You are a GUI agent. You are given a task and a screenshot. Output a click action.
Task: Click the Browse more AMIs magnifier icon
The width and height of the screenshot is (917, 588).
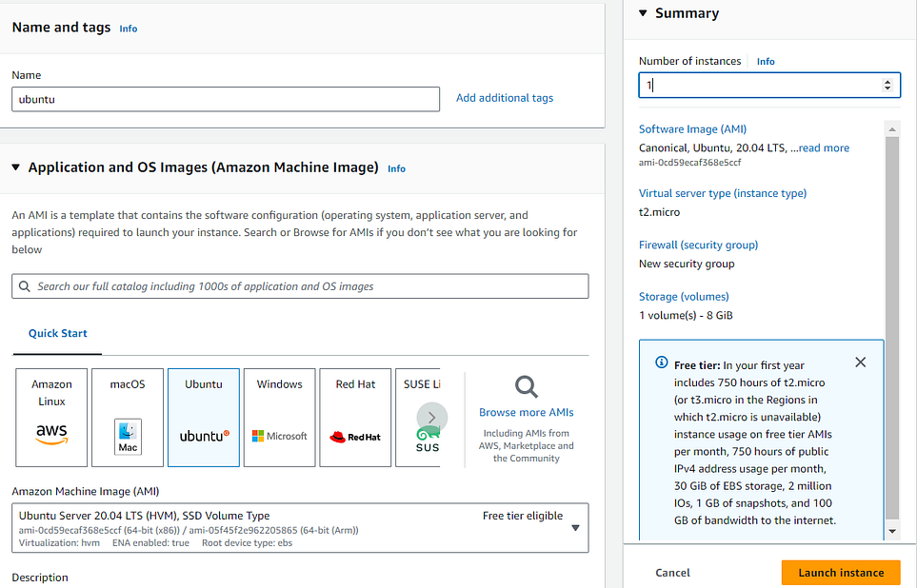527,387
